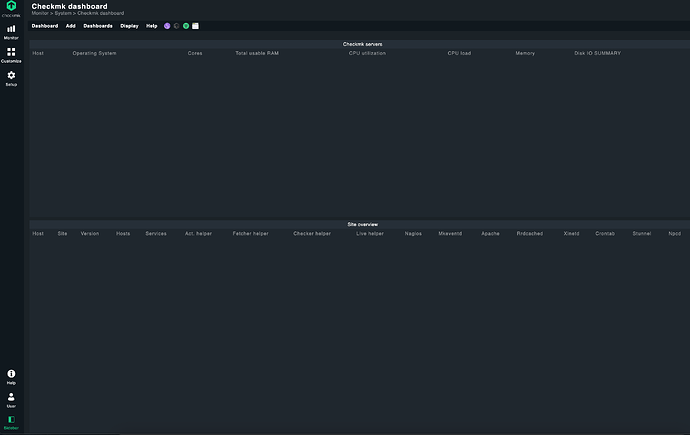Screen dimensions: 690x435
Task: Click the purple round icon in the toolbar
Action: click(167, 25)
